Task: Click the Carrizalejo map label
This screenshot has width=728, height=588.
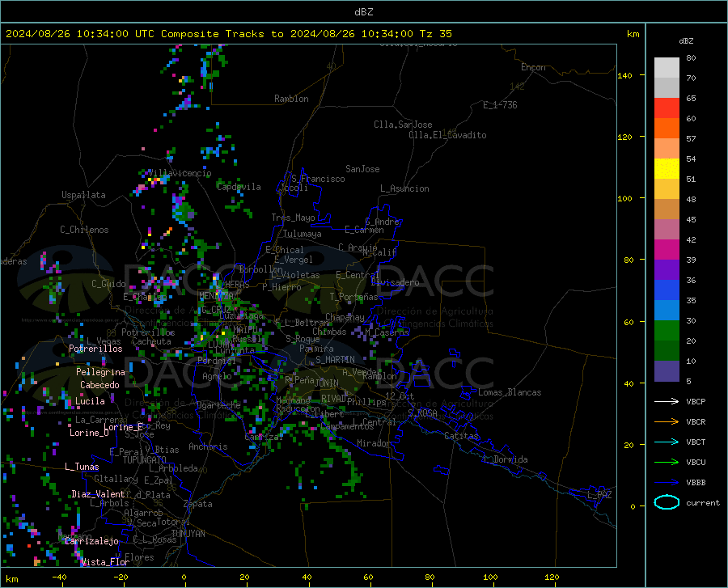Action: click(92, 541)
